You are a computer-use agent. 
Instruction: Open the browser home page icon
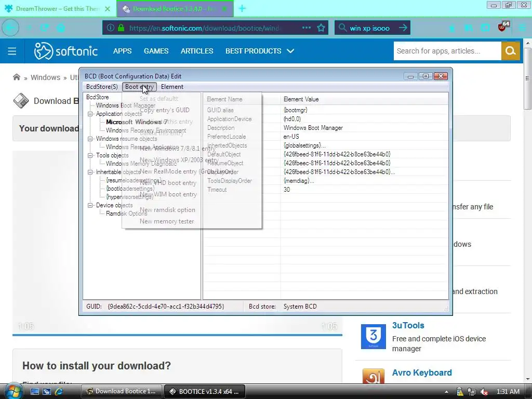coord(61,28)
